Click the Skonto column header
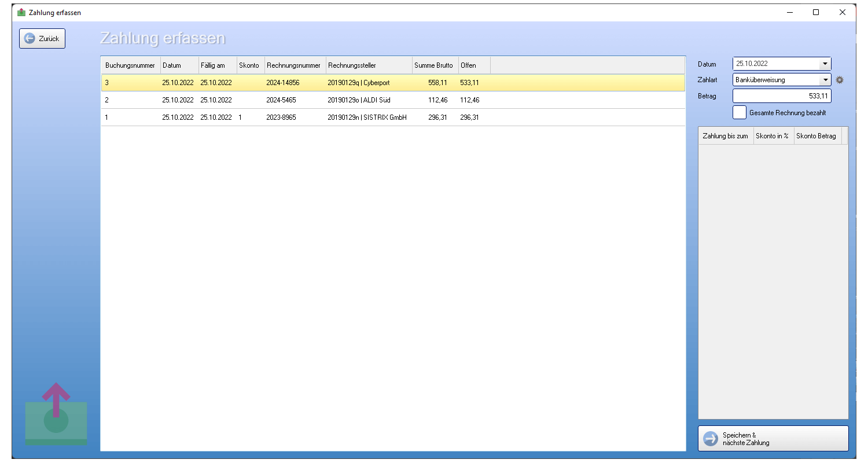The image size is (868, 463). coord(250,65)
